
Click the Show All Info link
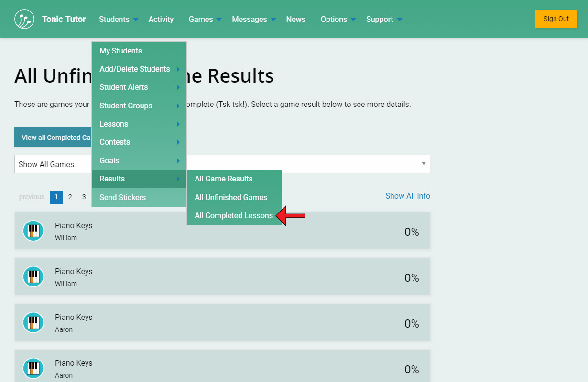click(407, 196)
